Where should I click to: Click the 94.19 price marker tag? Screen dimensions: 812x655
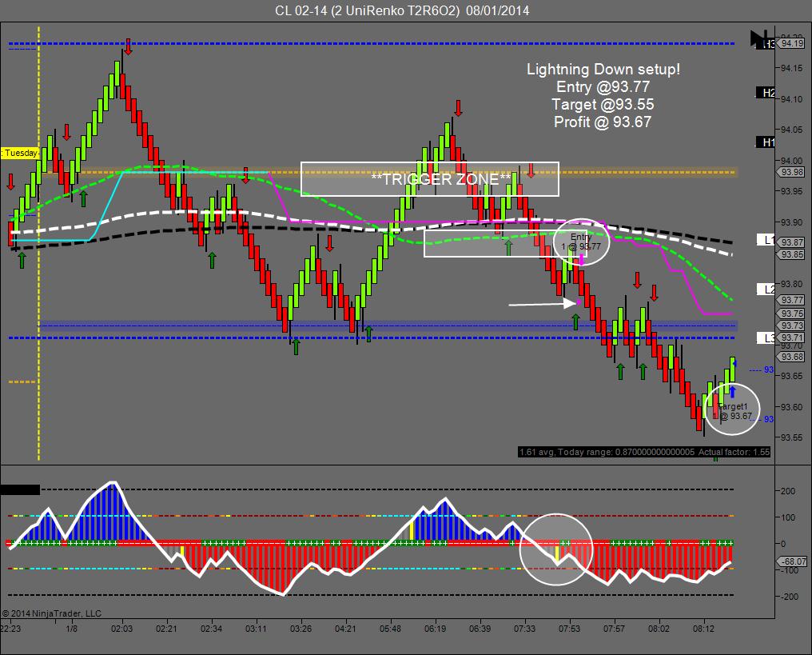(x=792, y=43)
